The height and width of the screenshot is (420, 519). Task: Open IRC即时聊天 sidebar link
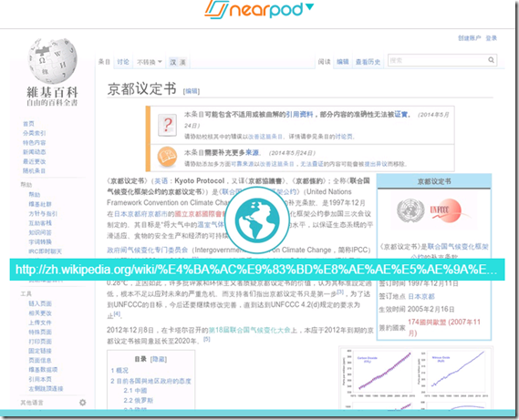46,251
